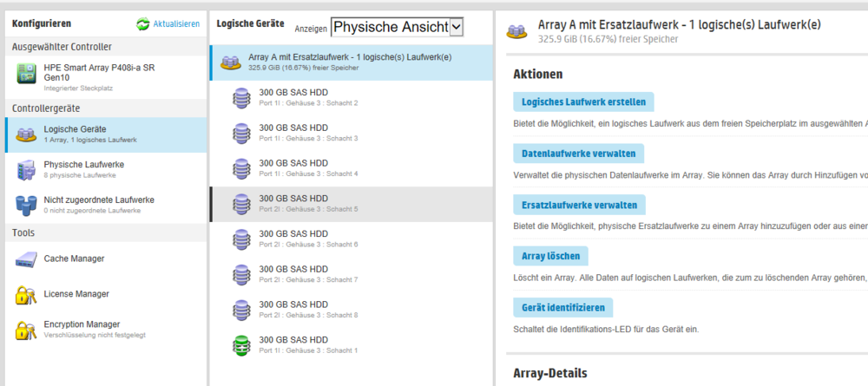The width and height of the screenshot is (868, 386).
Task: Click the Physische Laufwerke drives icon
Action: click(x=26, y=170)
